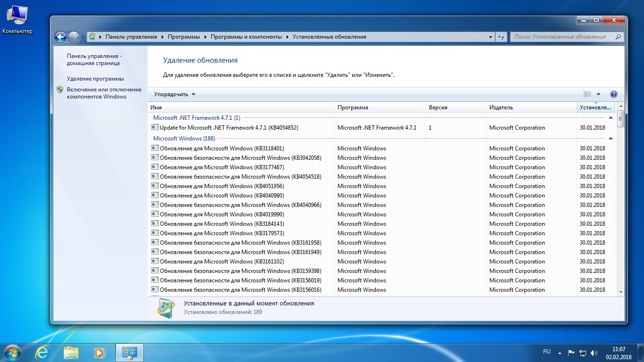Click the Action Center flag tray icon

(571, 352)
